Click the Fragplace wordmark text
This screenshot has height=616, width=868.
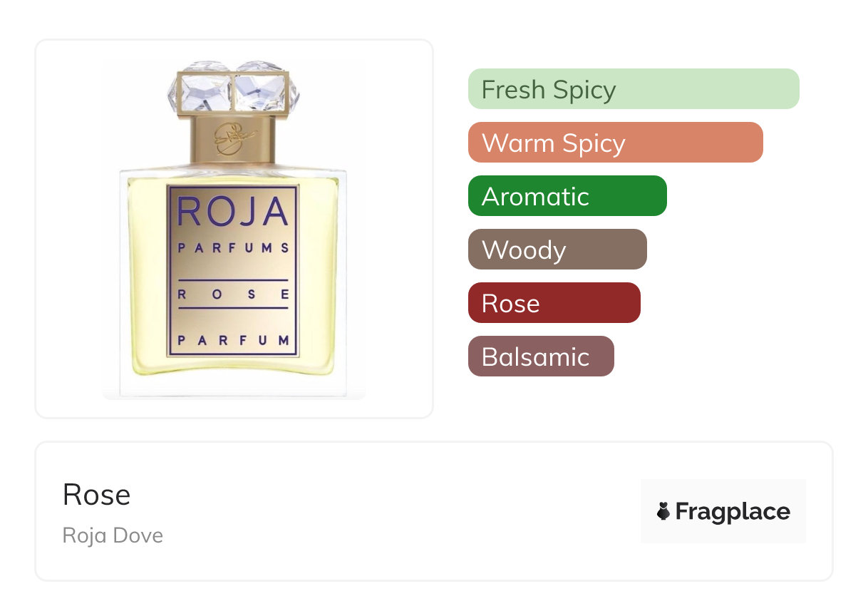732,511
